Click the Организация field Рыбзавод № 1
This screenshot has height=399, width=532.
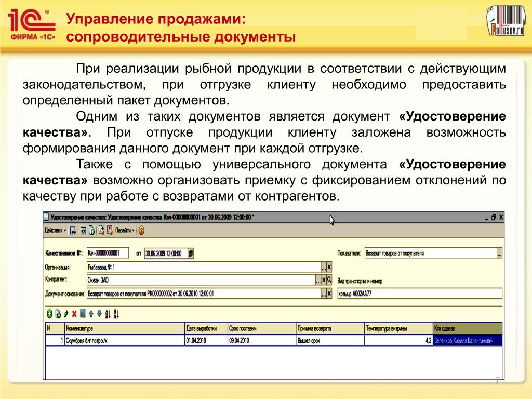click(x=204, y=267)
